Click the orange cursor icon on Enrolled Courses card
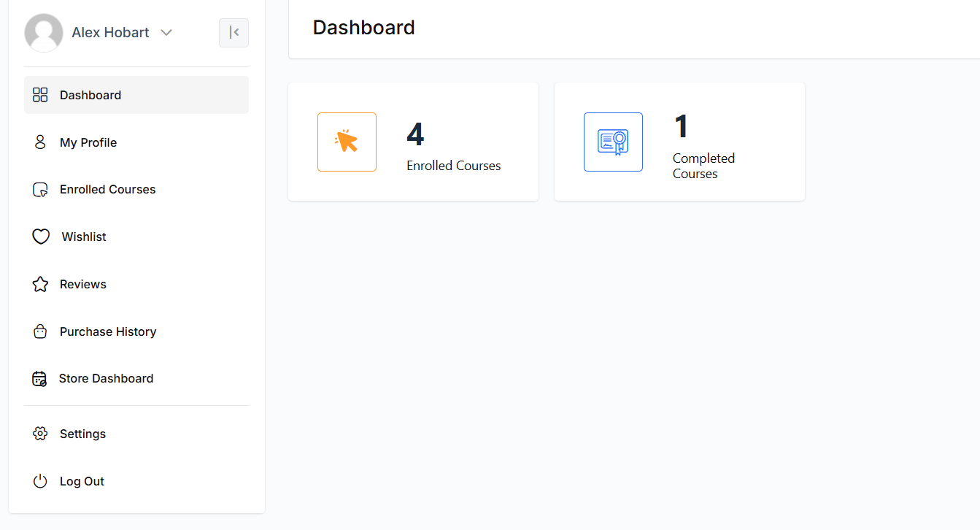Viewport: 980px width, 530px height. coord(347,142)
